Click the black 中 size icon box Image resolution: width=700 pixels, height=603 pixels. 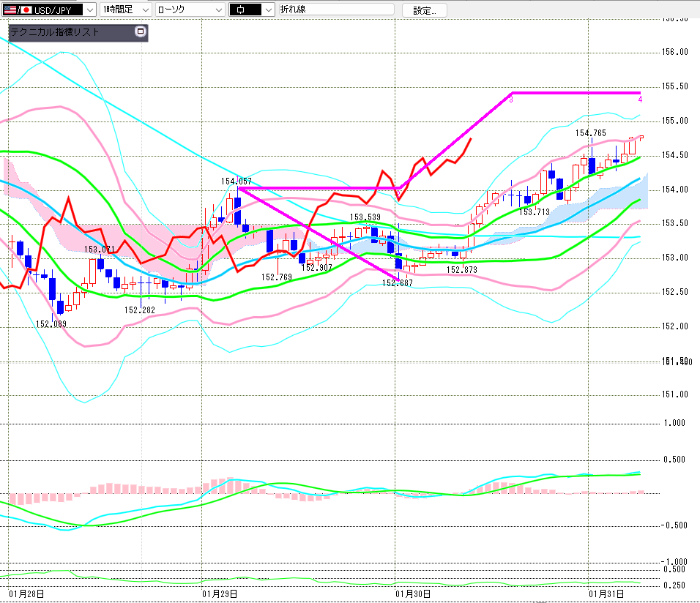pyautogui.click(x=244, y=10)
